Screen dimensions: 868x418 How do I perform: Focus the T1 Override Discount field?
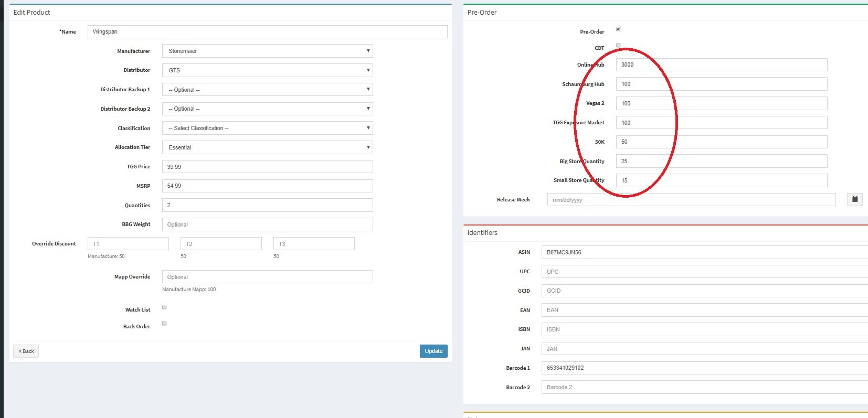(x=128, y=244)
